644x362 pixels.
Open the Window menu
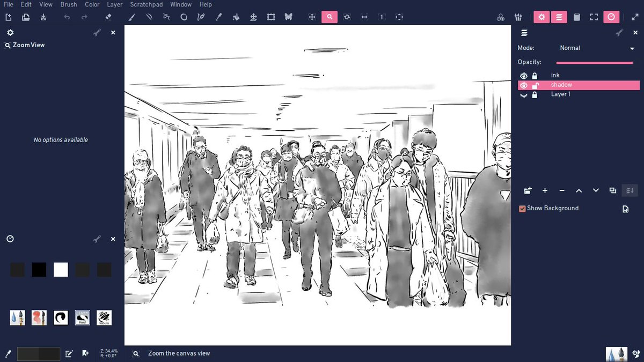pyautogui.click(x=181, y=4)
